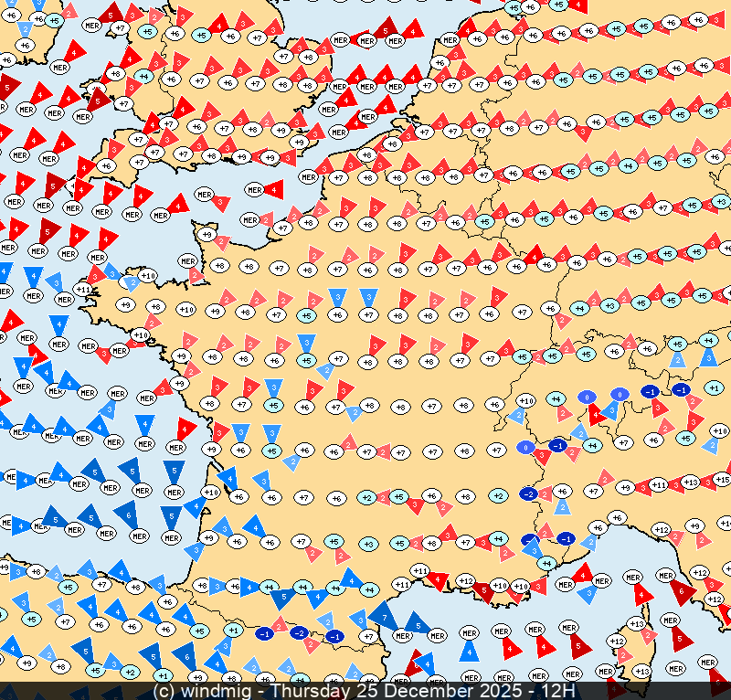Click the 12H forecast hour label

(557, 692)
